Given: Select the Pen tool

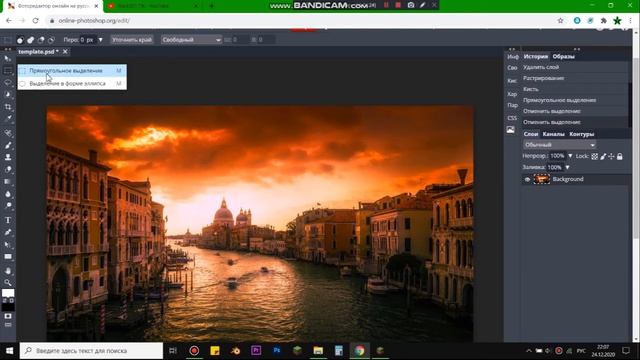Looking at the screenshot, I should 8,232.
